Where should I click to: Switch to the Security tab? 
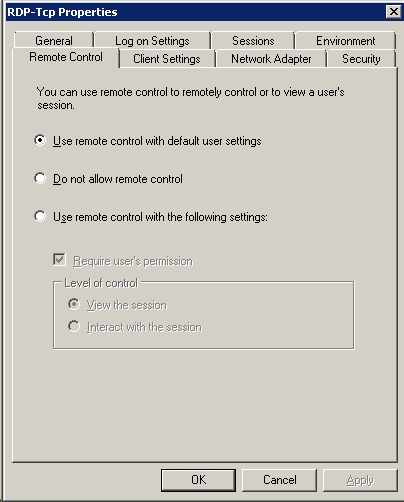[x=361, y=59]
